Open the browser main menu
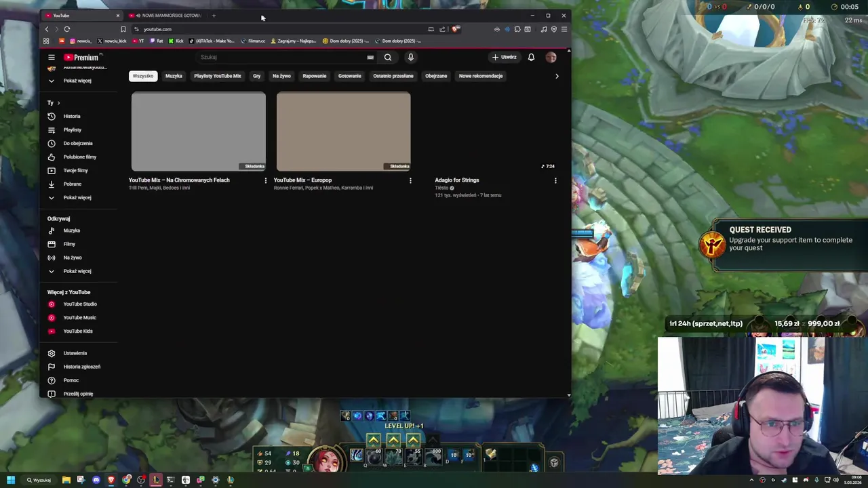868x488 pixels. pyautogui.click(x=564, y=29)
